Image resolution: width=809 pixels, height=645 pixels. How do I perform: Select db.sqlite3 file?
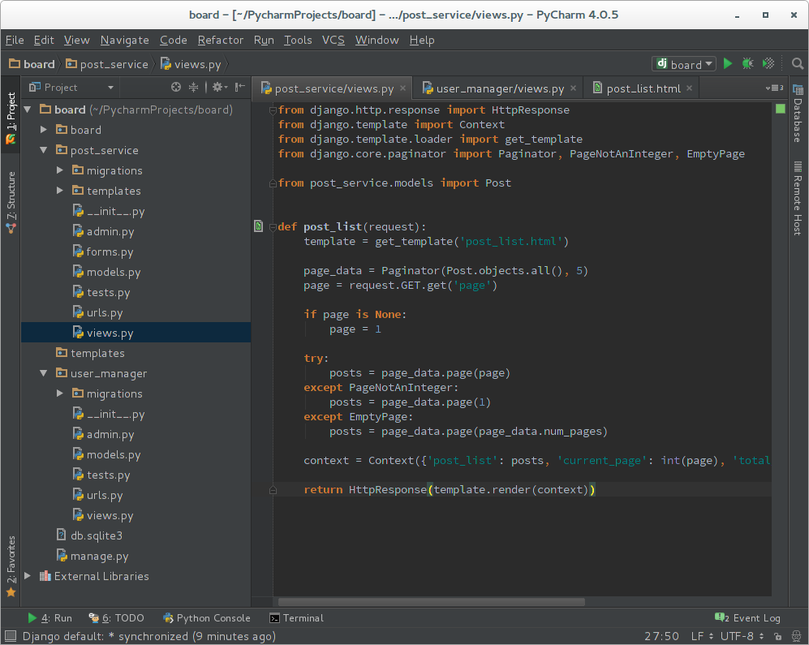tap(89, 536)
